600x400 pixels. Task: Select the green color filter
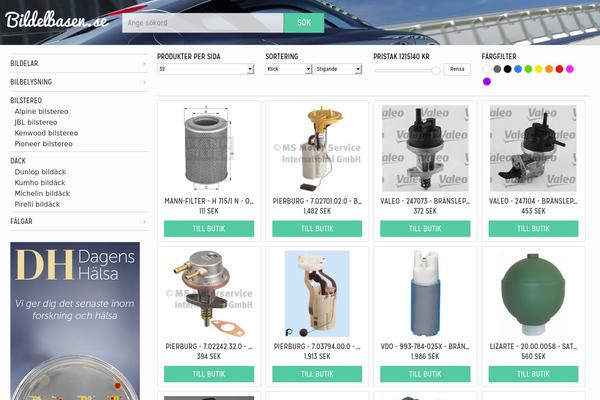528,69
